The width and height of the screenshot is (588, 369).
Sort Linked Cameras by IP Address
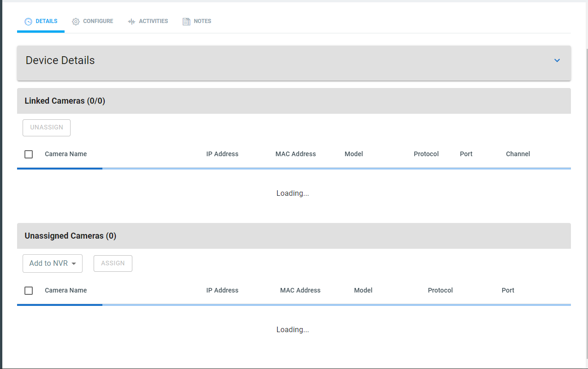[222, 154]
